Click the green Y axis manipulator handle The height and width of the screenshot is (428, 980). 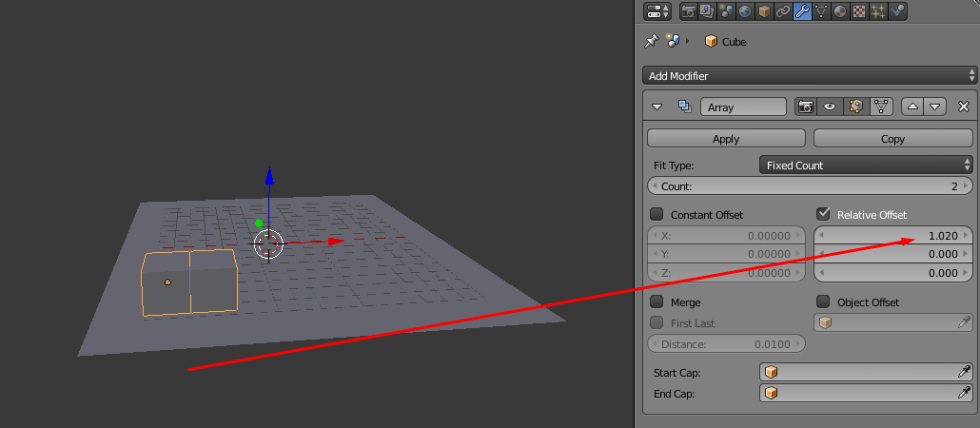(x=259, y=223)
